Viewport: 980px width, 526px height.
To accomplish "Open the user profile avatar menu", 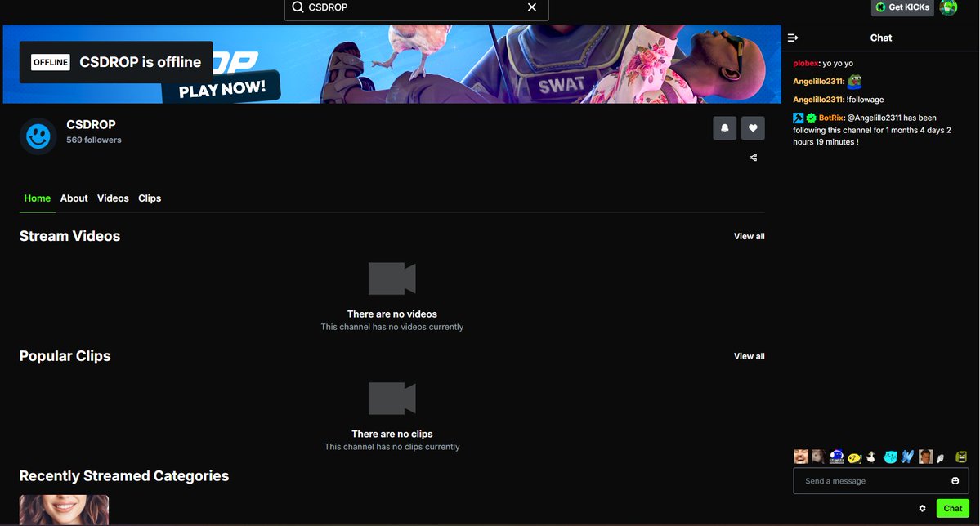I will [x=948, y=7].
